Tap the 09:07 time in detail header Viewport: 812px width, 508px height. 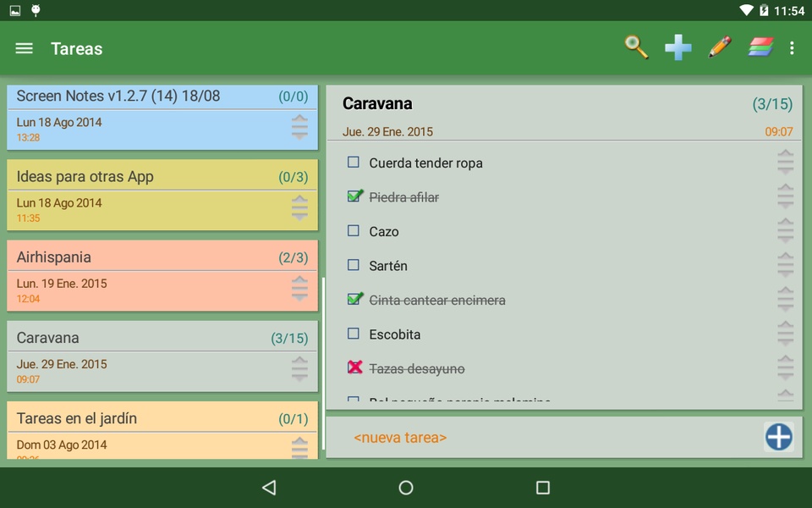[x=779, y=132]
